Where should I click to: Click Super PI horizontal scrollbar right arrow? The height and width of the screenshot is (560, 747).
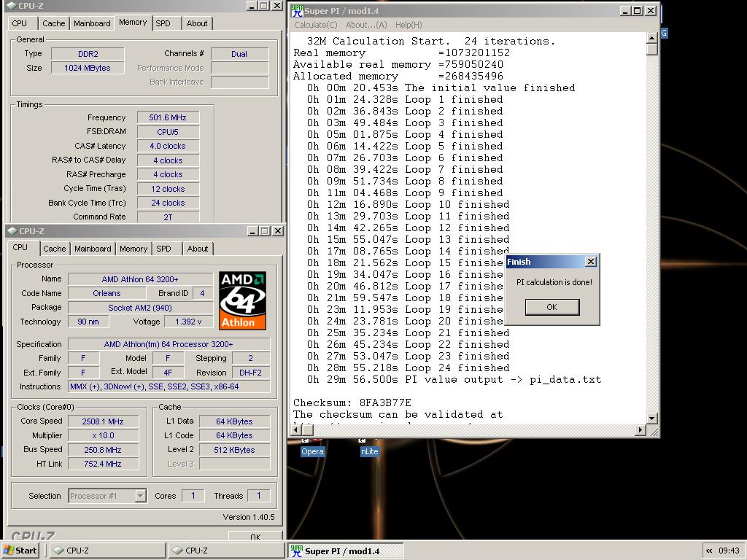(640, 430)
